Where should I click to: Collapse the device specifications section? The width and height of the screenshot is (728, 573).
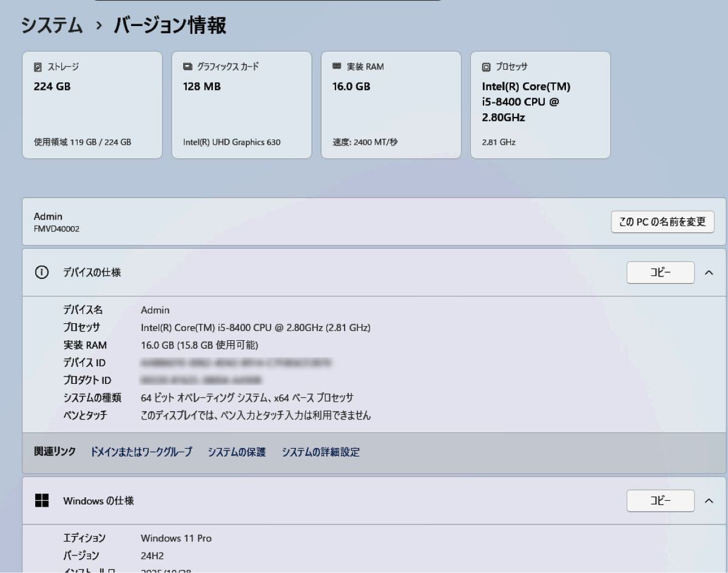(709, 273)
